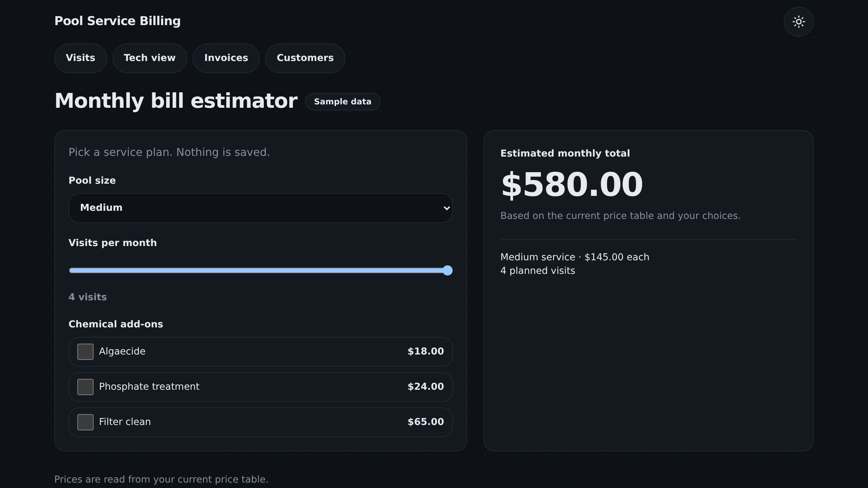Select the $580.00 estimated total
Screen dimensions: 868x488
[572, 185]
